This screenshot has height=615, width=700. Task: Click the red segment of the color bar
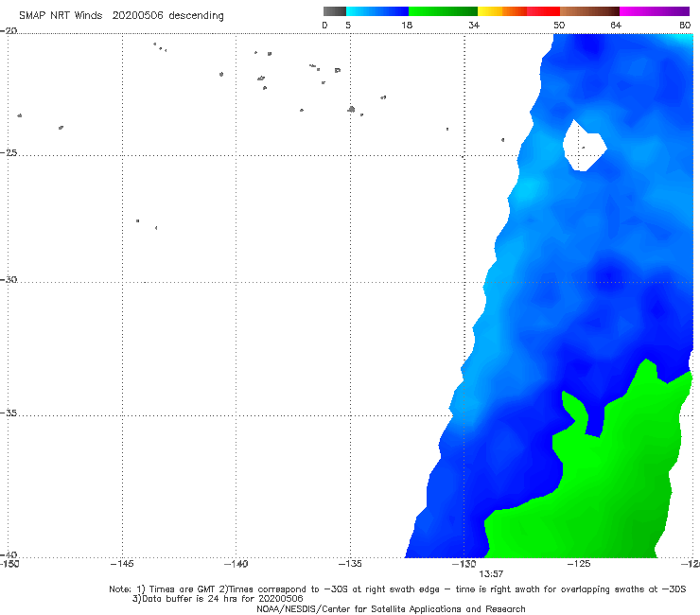(x=543, y=11)
